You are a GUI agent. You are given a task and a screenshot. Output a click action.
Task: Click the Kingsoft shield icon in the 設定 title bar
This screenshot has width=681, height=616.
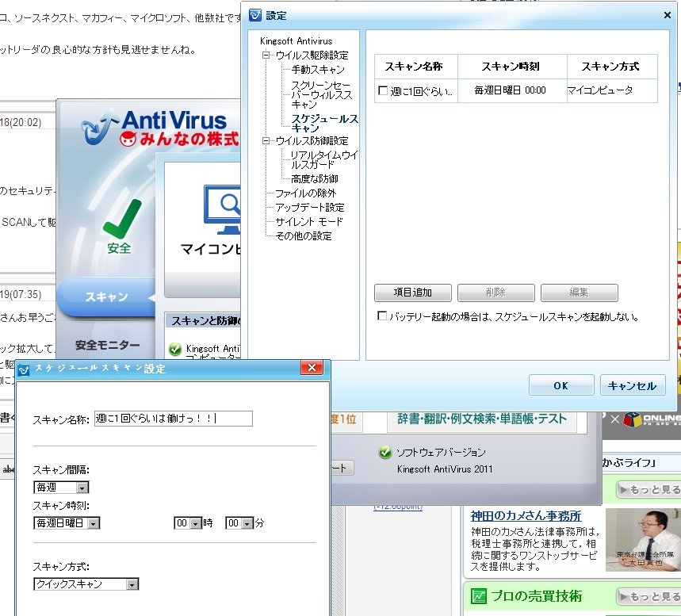click(255, 15)
